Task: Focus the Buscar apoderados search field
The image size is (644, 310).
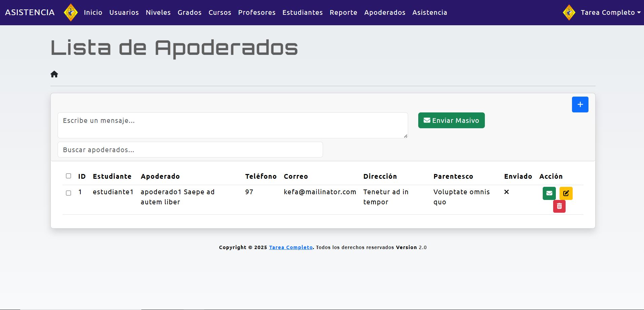Action: 190,150
